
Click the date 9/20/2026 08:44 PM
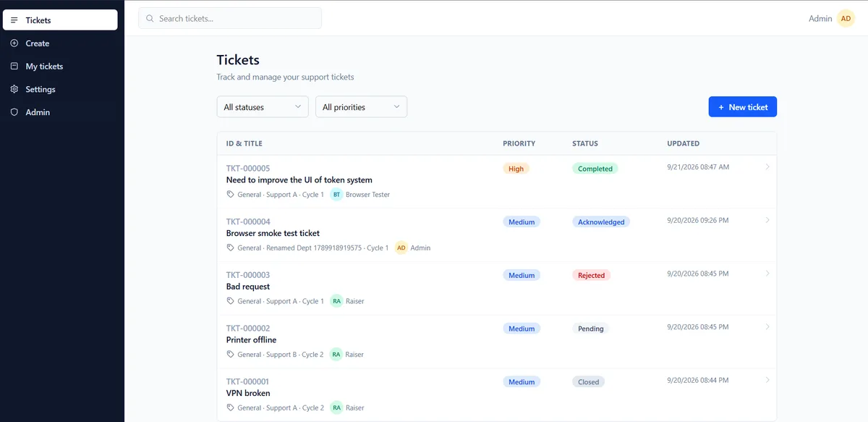click(698, 381)
